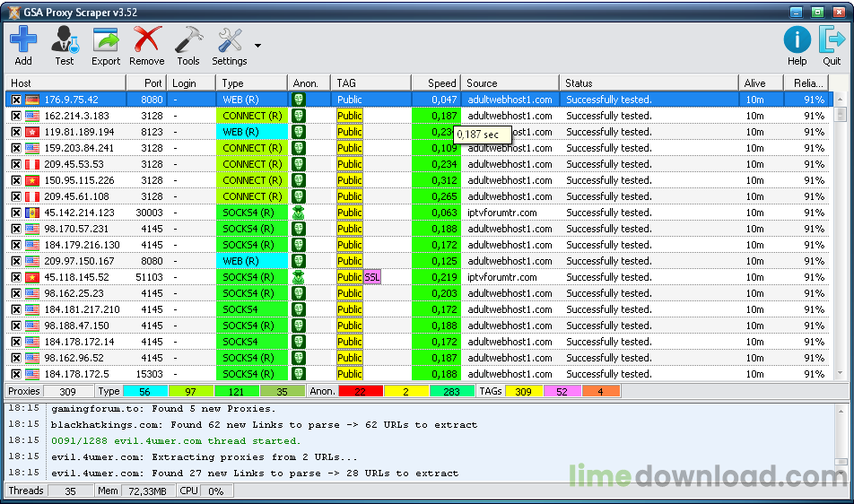This screenshot has width=854, height=504.
Task: Click the red X Remove icon
Action: (146, 40)
